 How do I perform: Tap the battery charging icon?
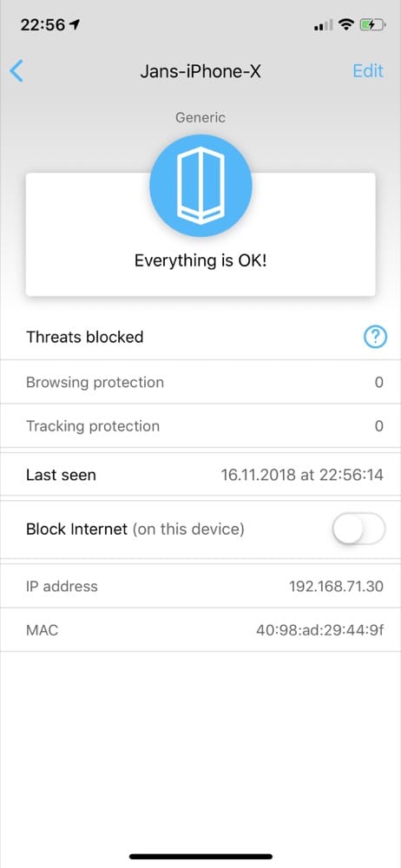372,25
